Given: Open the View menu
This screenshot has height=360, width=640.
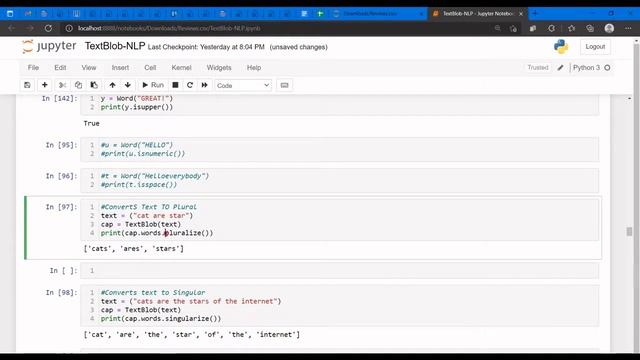Looking at the screenshot, I should (89, 68).
